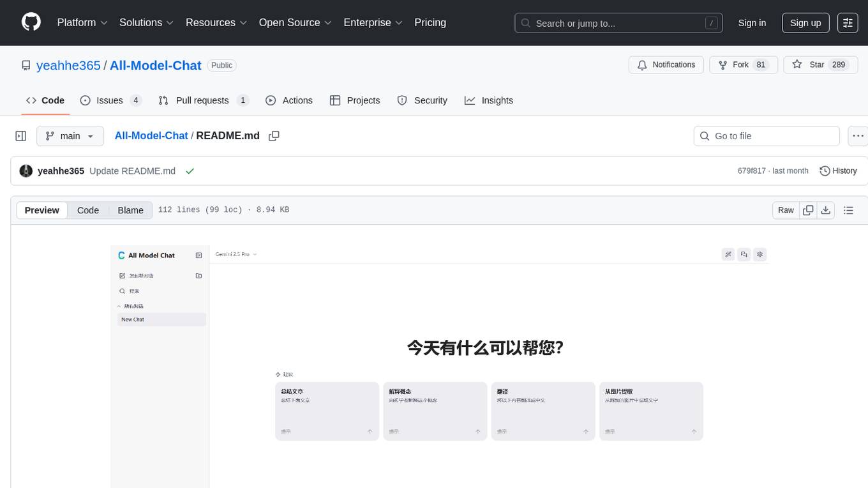The height and width of the screenshot is (488, 868).
Task: Copy the README.md file path
Action: pos(274,136)
